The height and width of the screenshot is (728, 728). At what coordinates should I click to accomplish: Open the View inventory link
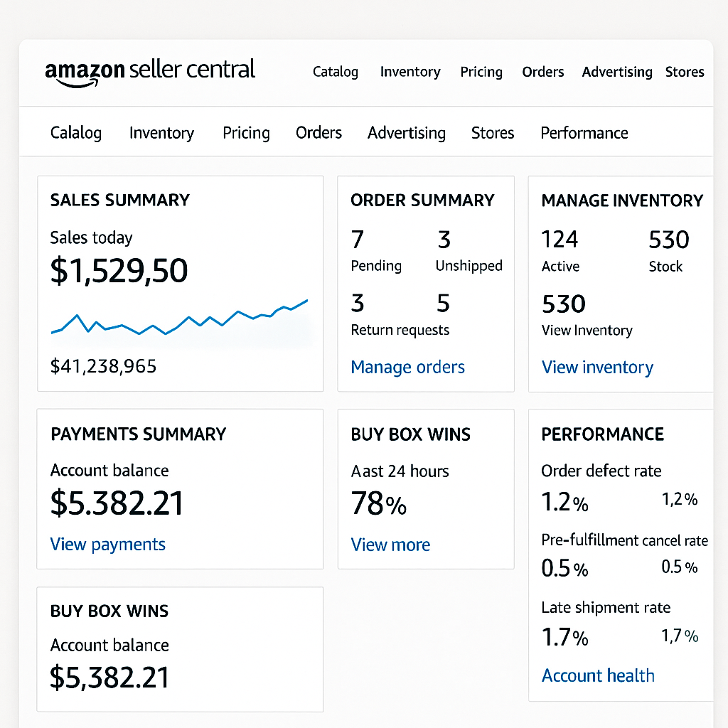[597, 367]
